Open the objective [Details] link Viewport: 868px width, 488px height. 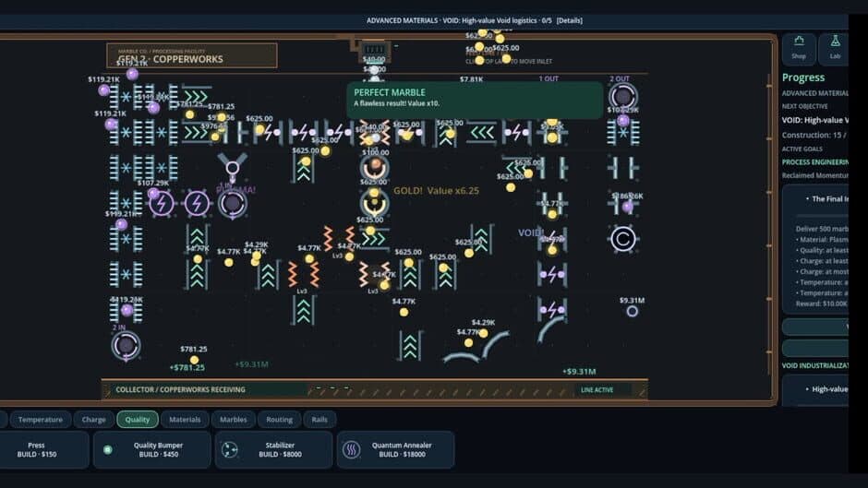[569, 20]
